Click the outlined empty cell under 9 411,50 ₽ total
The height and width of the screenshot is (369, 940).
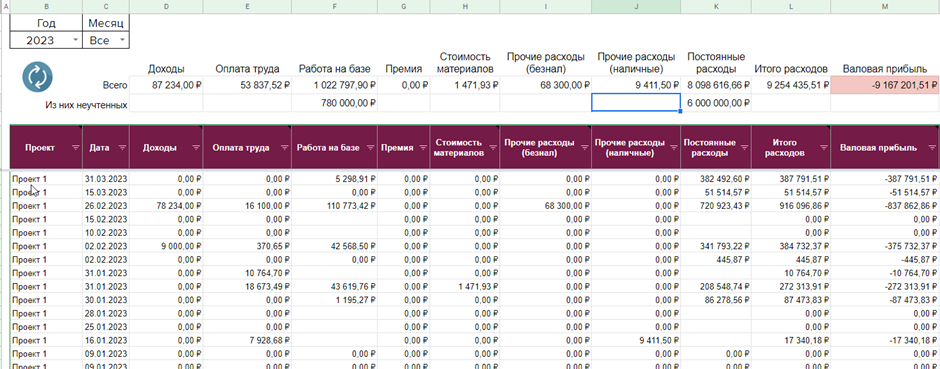636,102
